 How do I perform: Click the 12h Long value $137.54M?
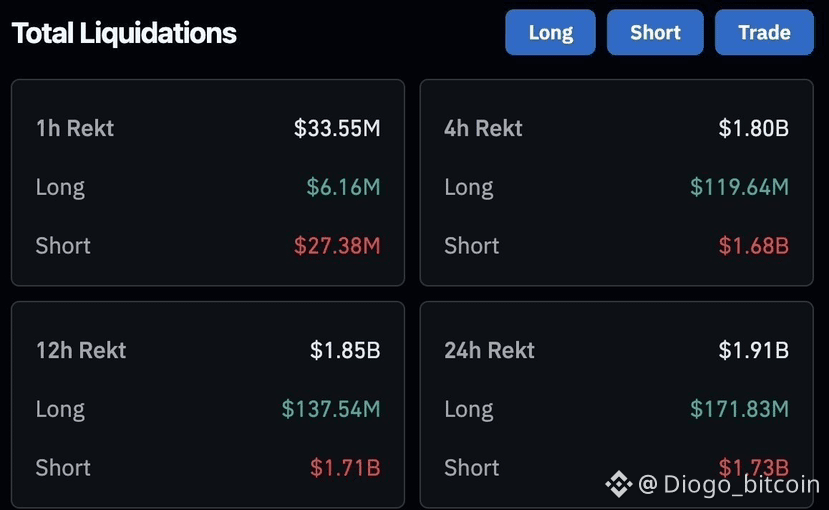tap(331, 409)
